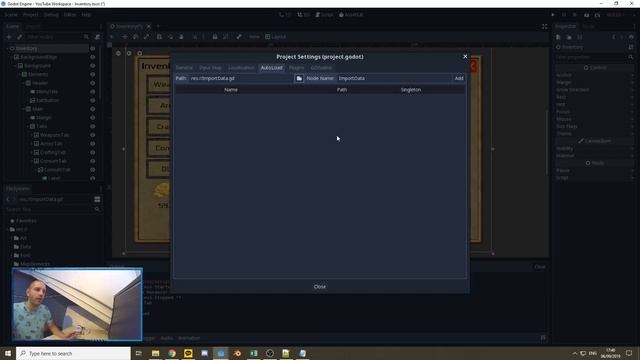The image size is (640, 360).
Task: Open the Input Map tab
Action: point(210,68)
